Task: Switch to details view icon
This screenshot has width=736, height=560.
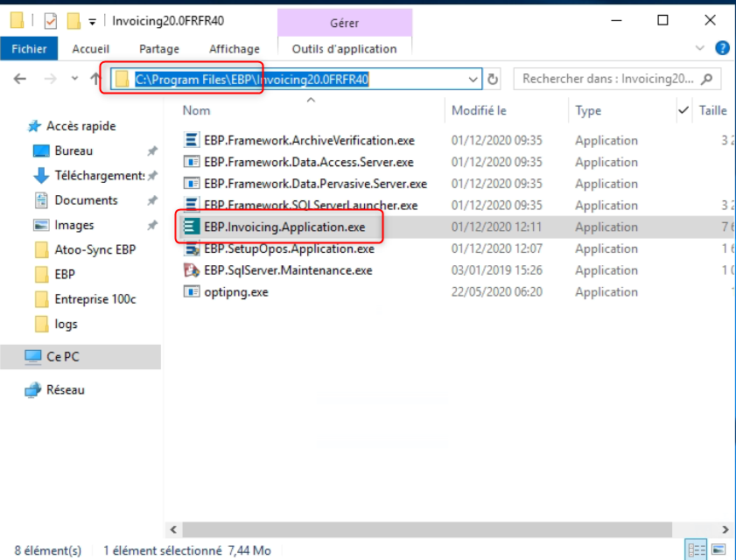Action: pyautogui.click(x=696, y=549)
